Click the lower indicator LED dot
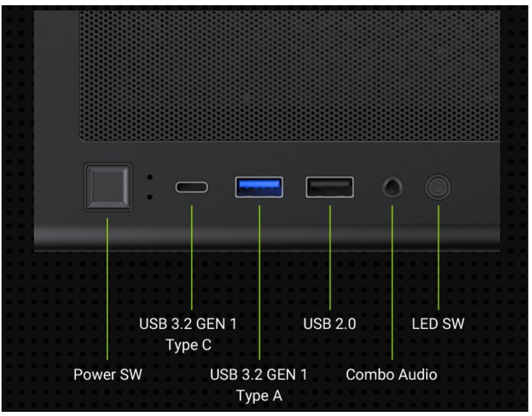This screenshot has width=532, height=416. pos(150,197)
